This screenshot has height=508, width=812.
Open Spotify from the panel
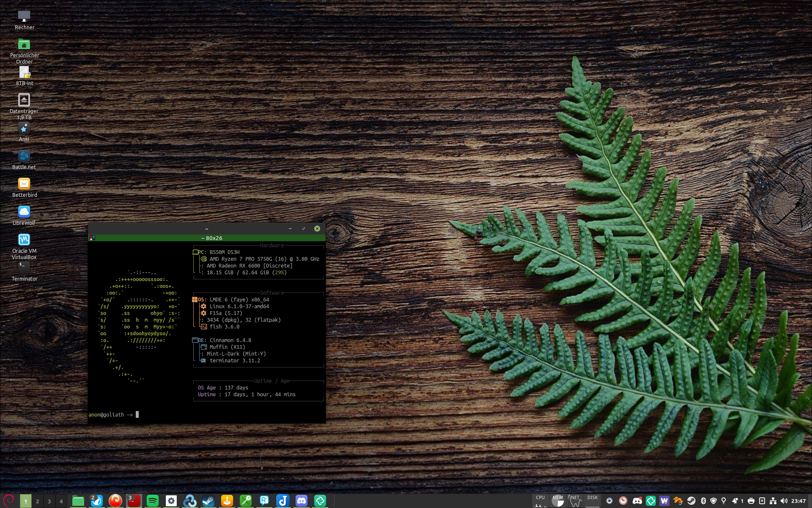pos(153,501)
